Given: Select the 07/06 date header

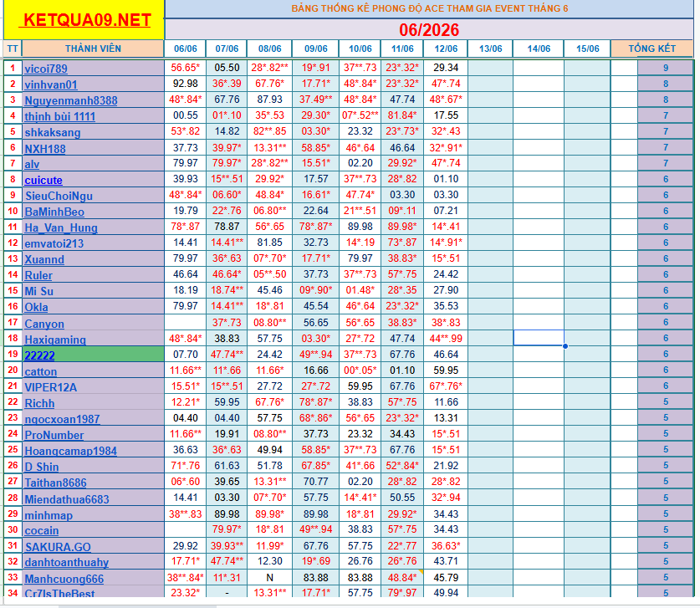Looking at the screenshot, I should (x=227, y=49).
